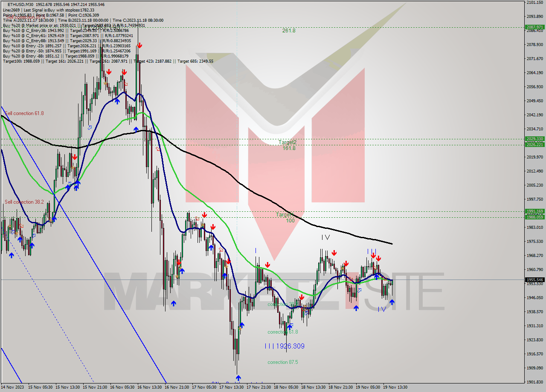This screenshot has height=392, width=546.
Task: Click the '15 Nov 13:30' time label
Action: [x=68, y=388]
